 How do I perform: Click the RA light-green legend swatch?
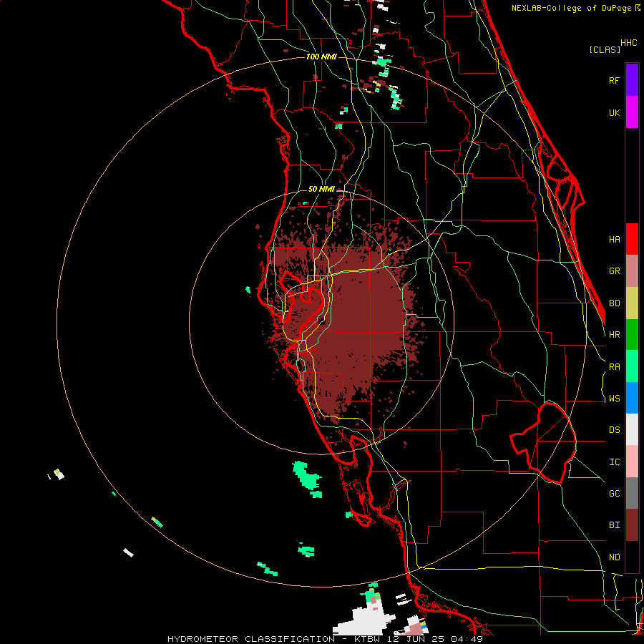click(632, 366)
